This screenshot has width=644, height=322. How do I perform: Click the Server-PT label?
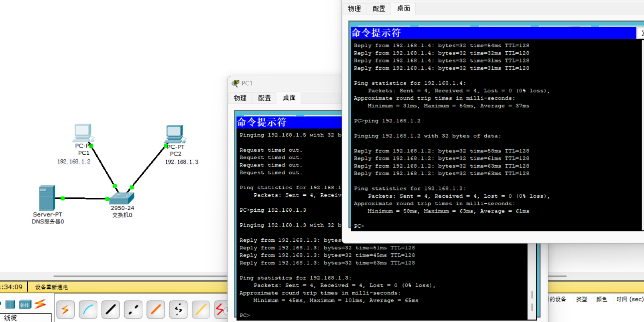47,215
